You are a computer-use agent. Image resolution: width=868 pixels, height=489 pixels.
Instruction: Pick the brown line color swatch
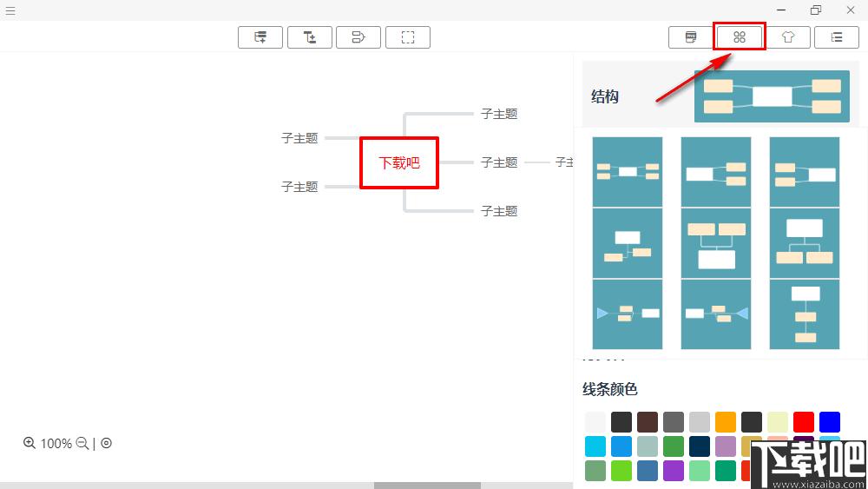click(648, 422)
